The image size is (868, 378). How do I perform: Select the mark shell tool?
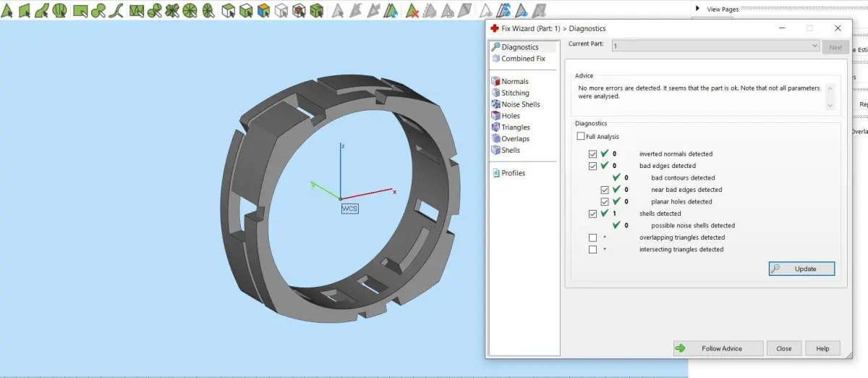[x=61, y=10]
